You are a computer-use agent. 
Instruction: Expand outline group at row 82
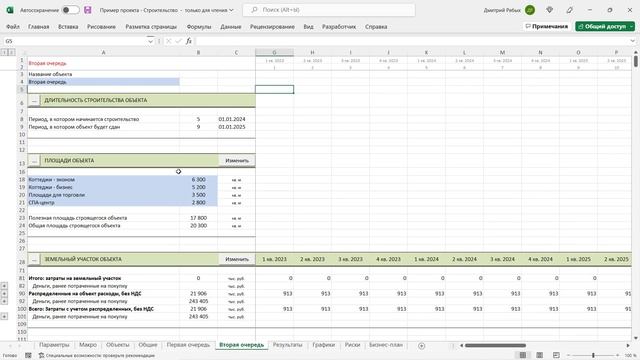pos(4,286)
